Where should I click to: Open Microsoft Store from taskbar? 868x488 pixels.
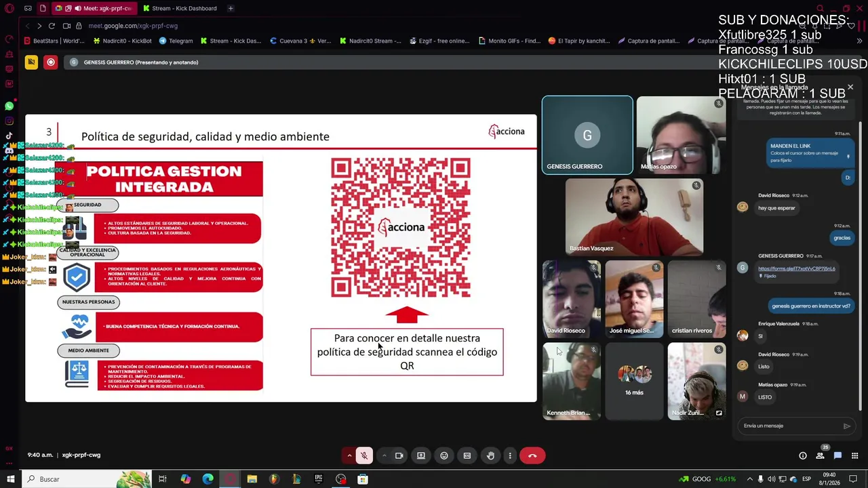pyautogui.click(x=363, y=479)
